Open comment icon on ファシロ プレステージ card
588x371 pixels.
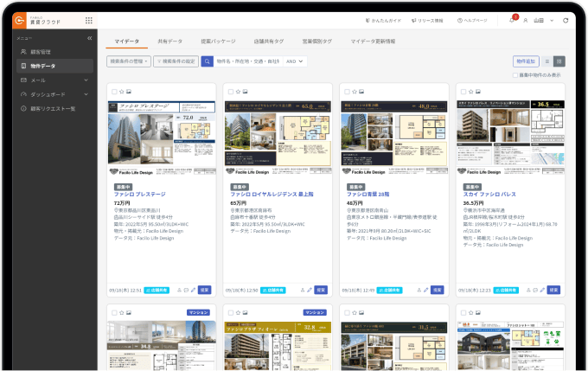186,290
